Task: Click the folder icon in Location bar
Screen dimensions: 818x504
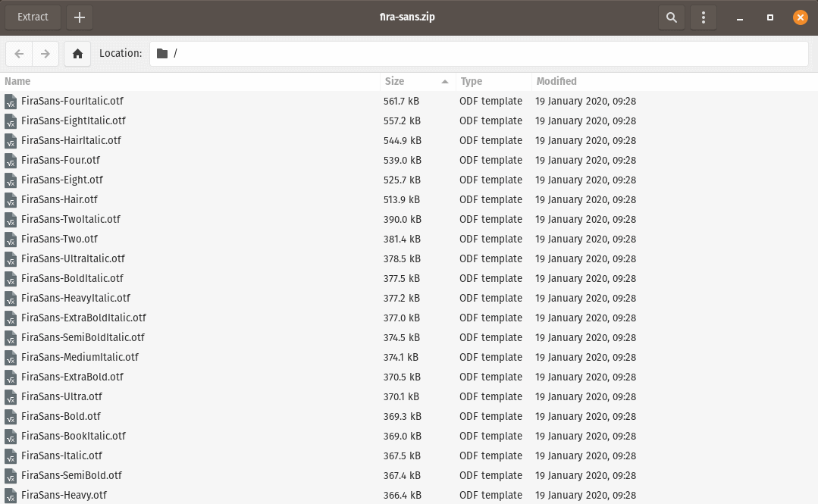Action: pyautogui.click(x=161, y=54)
